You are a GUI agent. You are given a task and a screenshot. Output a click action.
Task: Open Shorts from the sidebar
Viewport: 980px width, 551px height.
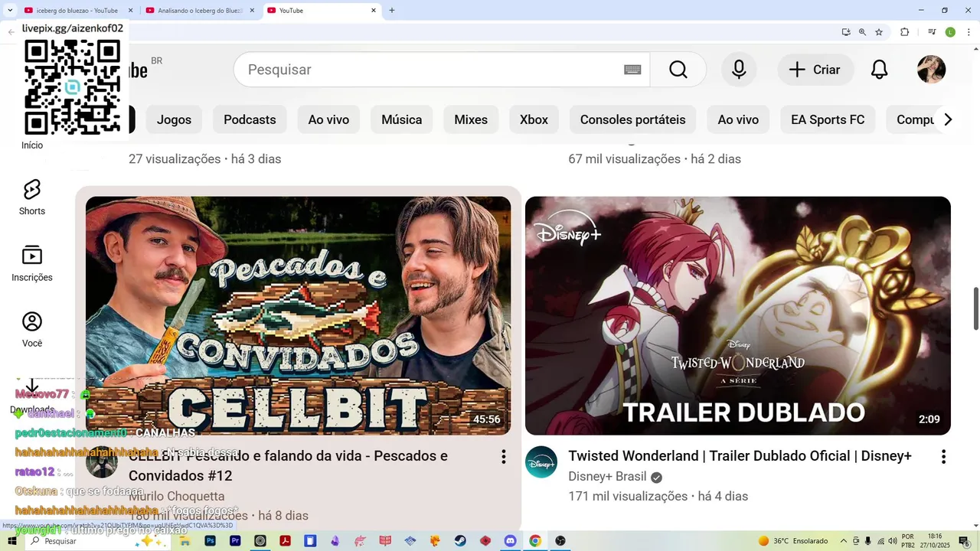click(x=32, y=197)
